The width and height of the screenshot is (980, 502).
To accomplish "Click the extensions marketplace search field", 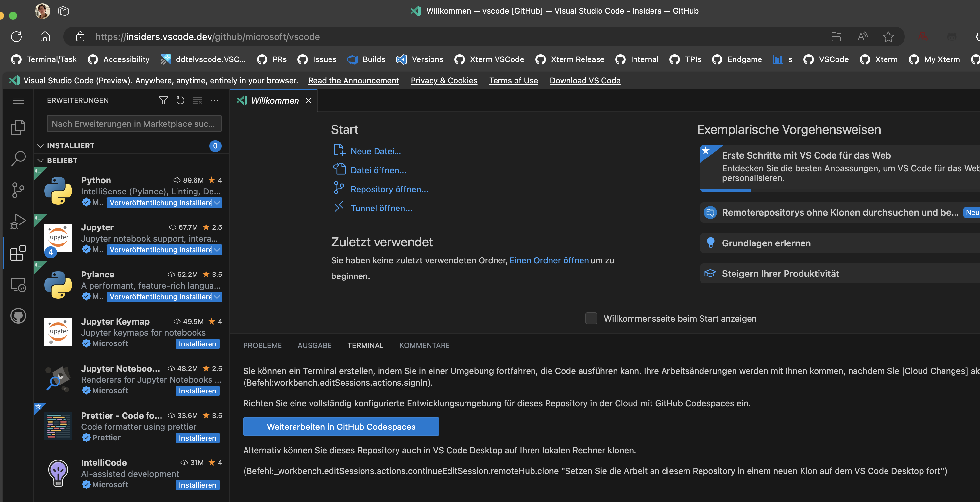I will (134, 124).
